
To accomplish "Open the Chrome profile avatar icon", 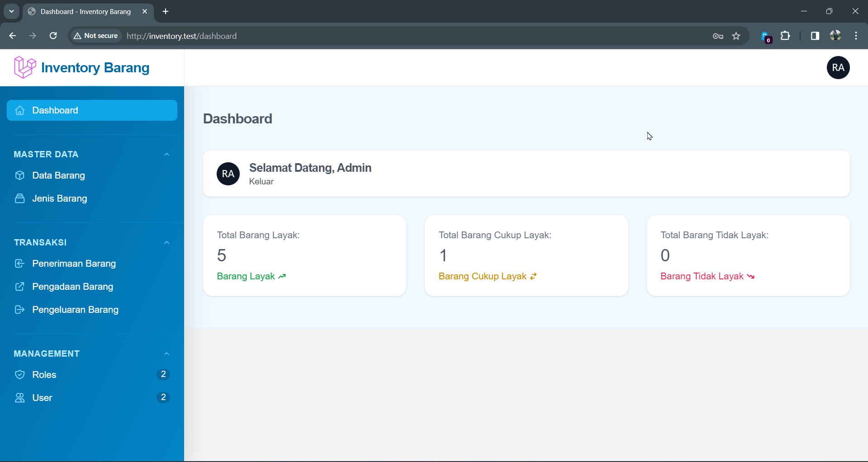I will pos(835,36).
